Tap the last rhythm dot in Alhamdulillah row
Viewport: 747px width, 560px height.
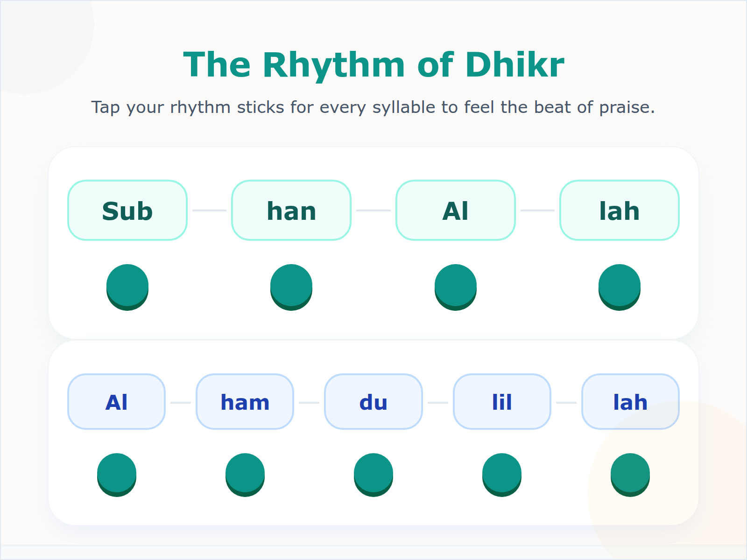[x=630, y=474]
